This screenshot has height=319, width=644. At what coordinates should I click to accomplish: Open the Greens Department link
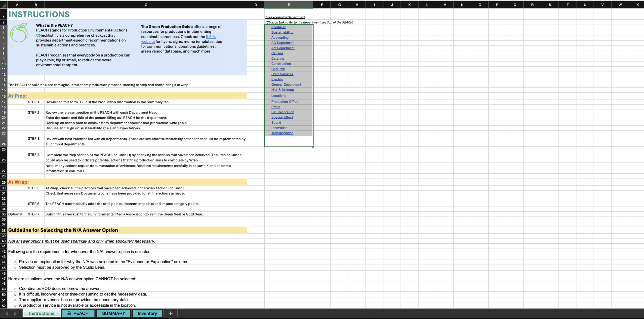coord(286,85)
